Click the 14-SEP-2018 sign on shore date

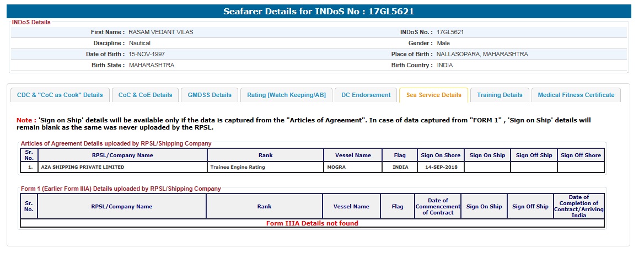pyautogui.click(x=441, y=167)
